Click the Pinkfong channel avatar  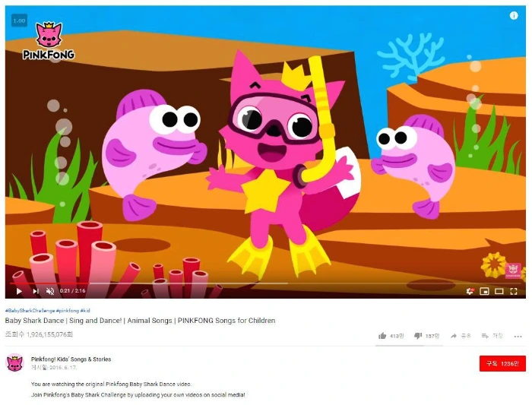[x=15, y=362]
